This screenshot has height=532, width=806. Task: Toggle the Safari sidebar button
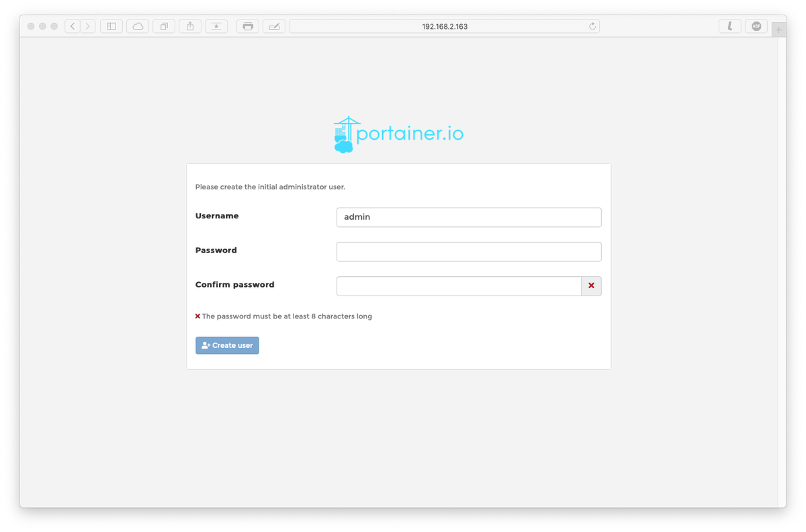(111, 26)
